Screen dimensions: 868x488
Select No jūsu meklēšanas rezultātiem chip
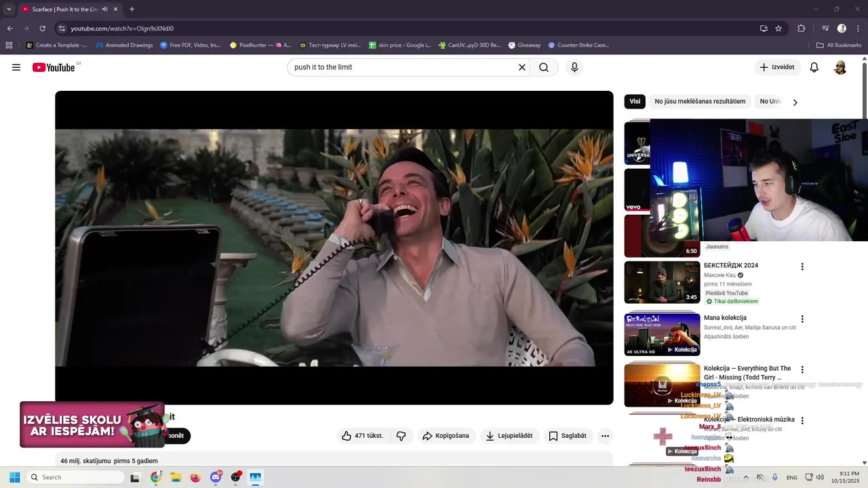click(x=700, y=102)
